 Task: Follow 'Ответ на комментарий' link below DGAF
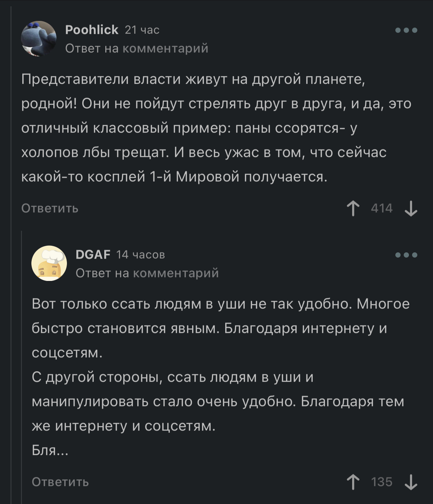(147, 273)
